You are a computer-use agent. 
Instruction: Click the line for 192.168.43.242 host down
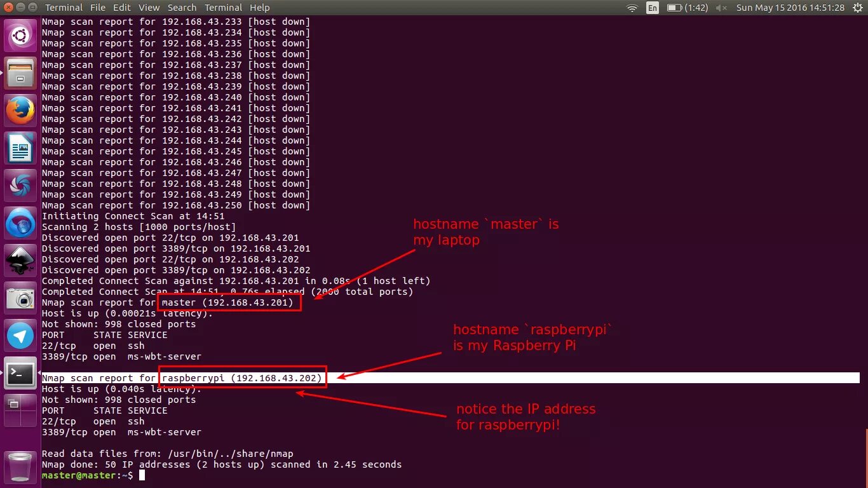click(176, 119)
